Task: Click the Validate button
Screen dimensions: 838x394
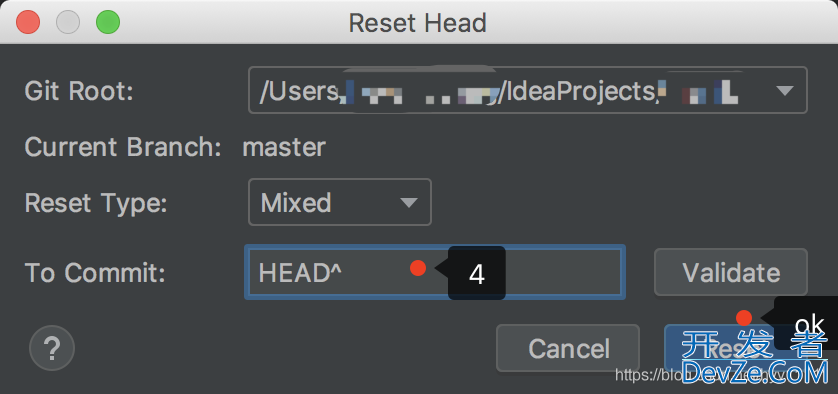Action: click(731, 272)
